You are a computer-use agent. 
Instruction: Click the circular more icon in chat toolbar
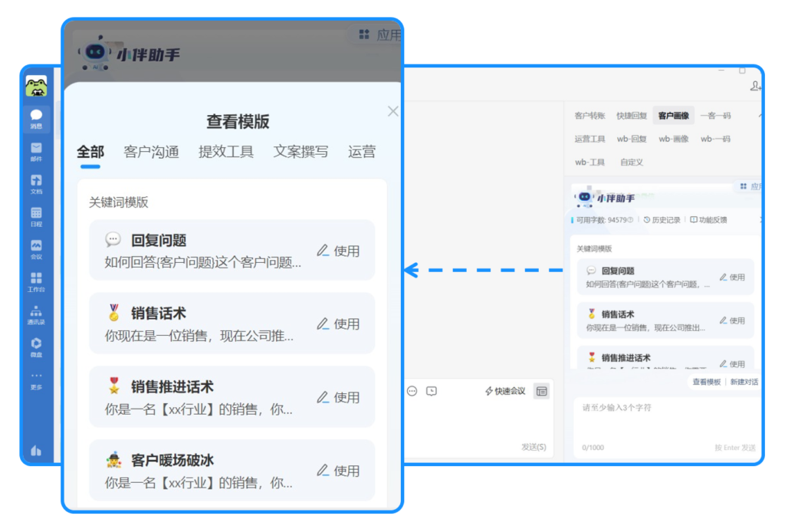coord(412,391)
